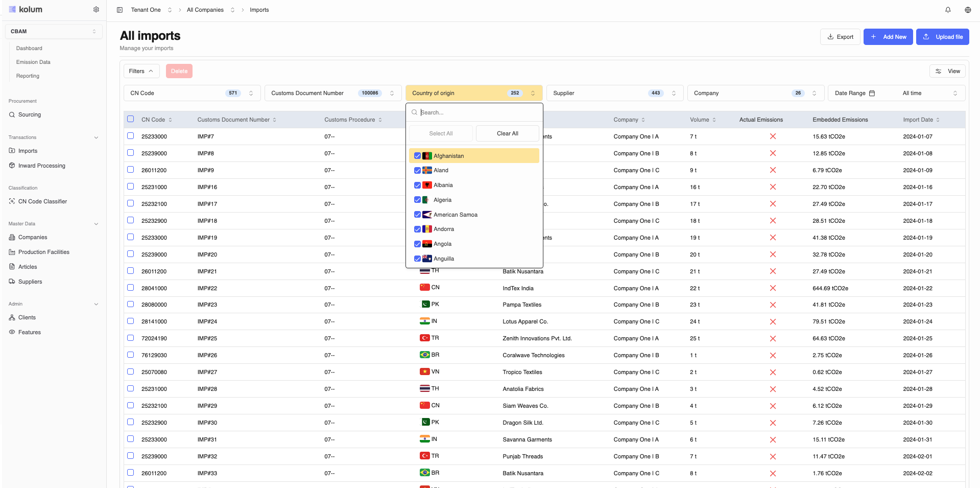Click the Companies building icon

click(12, 237)
